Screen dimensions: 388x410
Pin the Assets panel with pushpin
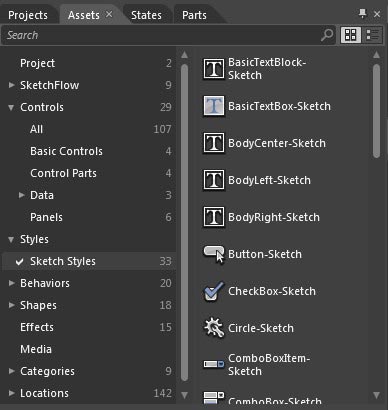click(x=362, y=14)
